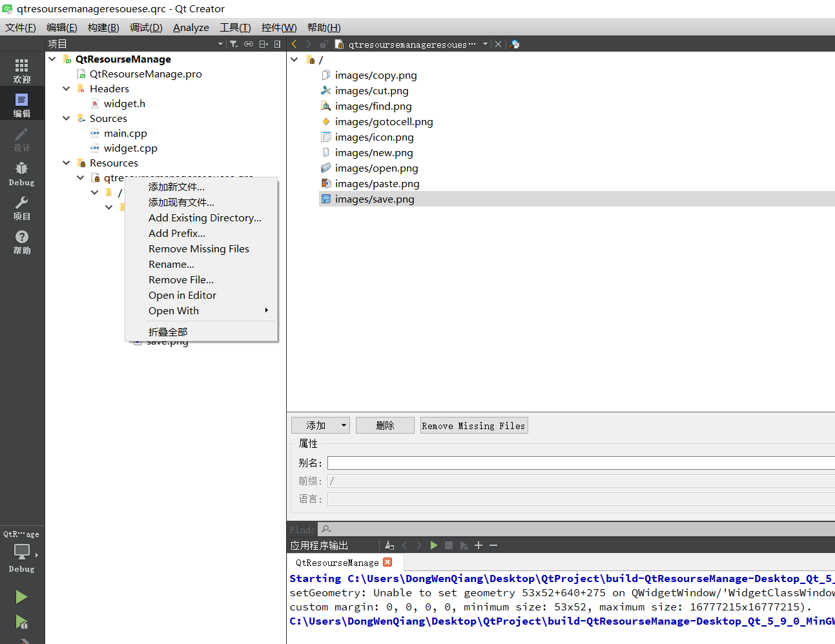Open the Analyze menu
The width and height of the screenshot is (835, 644).
click(191, 27)
